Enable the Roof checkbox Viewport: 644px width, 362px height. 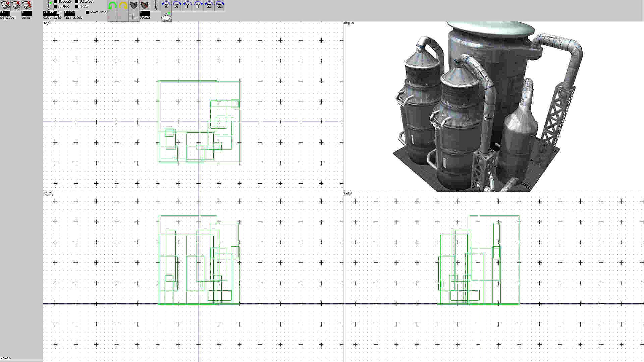(77, 7)
